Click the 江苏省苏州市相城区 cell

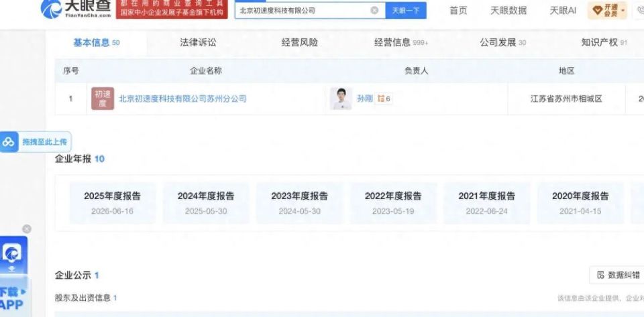[x=566, y=99]
